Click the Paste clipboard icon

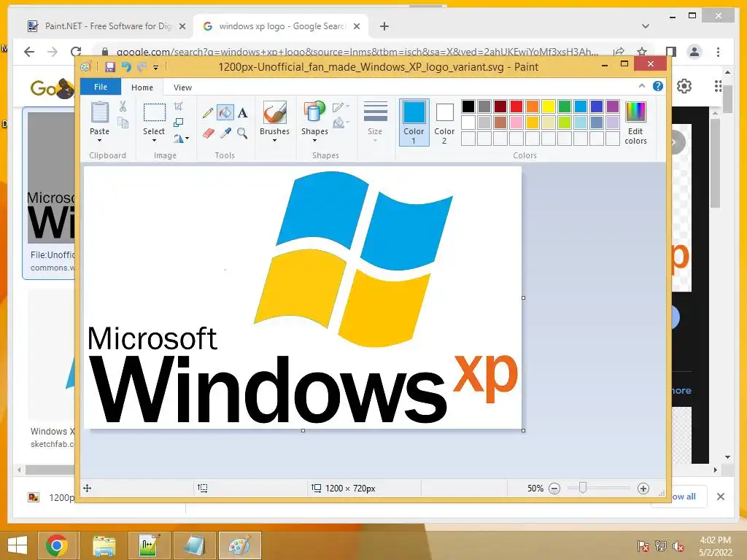[99, 113]
